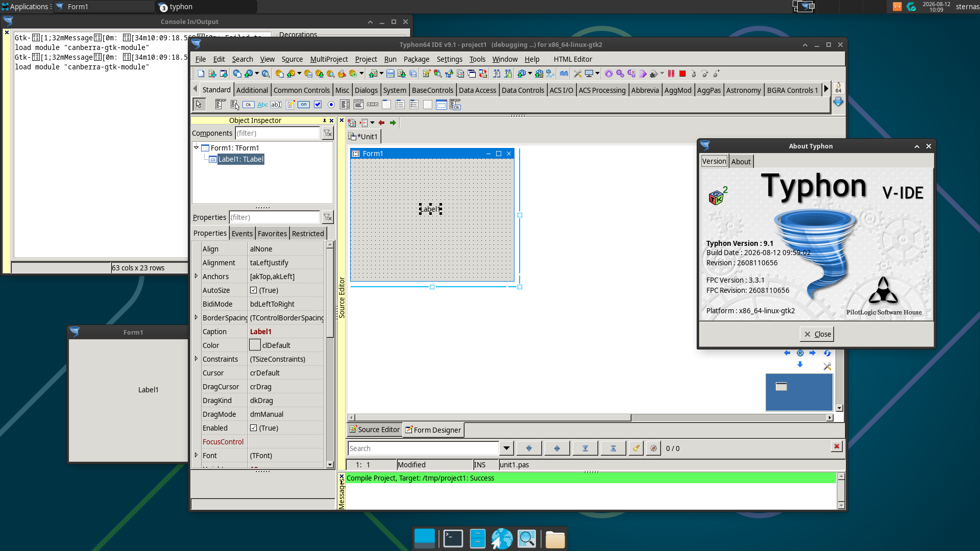Open dropdown arrow next to editor bookmark icon
980x551 pixels.
373,123
